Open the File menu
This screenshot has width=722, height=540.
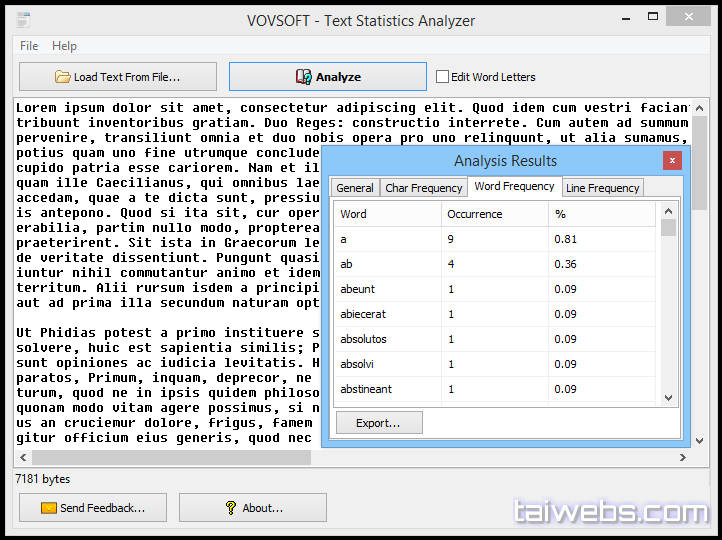(x=29, y=46)
